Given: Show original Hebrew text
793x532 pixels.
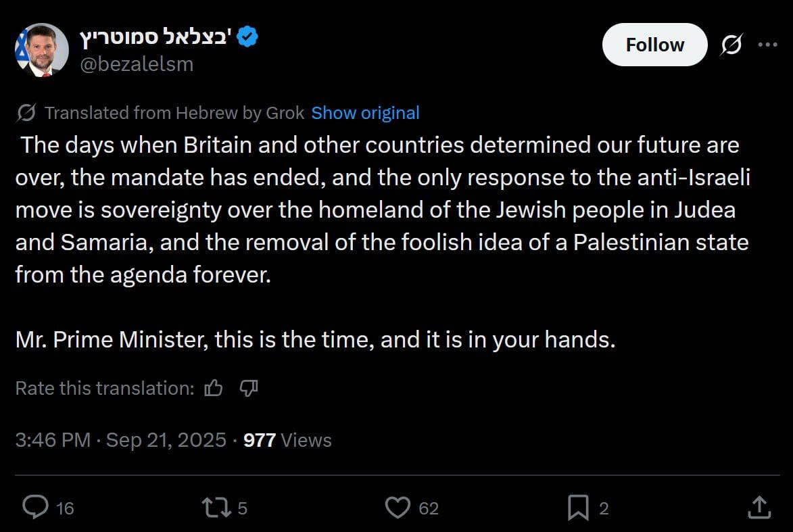Looking at the screenshot, I should point(365,113).
